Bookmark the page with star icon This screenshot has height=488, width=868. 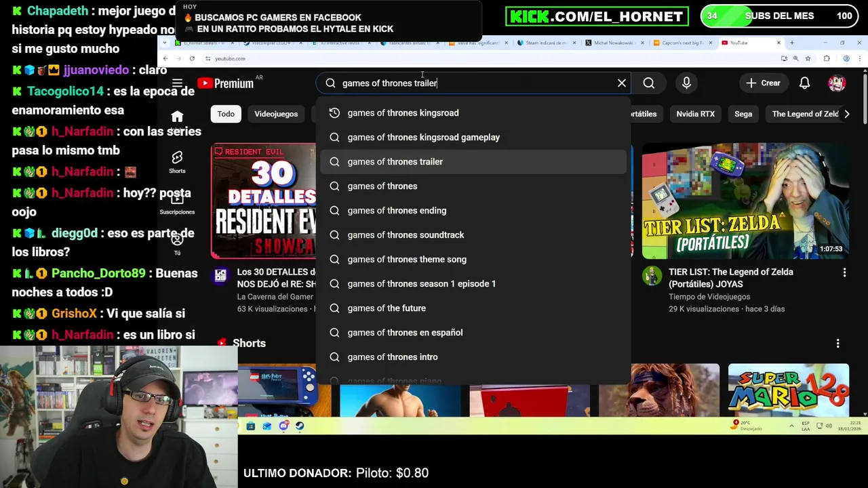point(807,58)
